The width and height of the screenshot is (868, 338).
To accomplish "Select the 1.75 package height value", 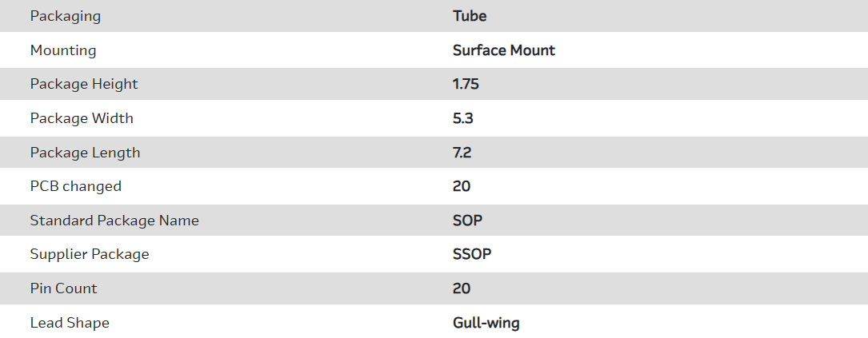I will pyautogui.click(x=466, y=84).
